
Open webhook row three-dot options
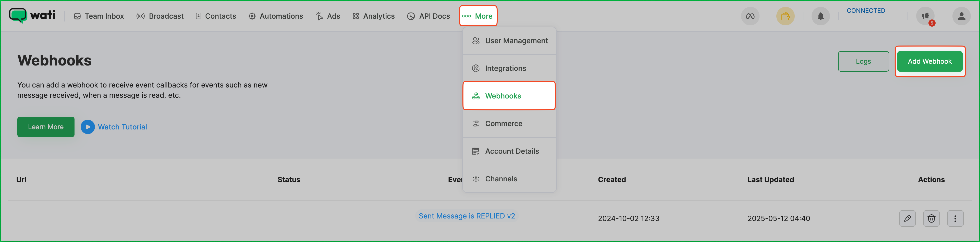955,218
